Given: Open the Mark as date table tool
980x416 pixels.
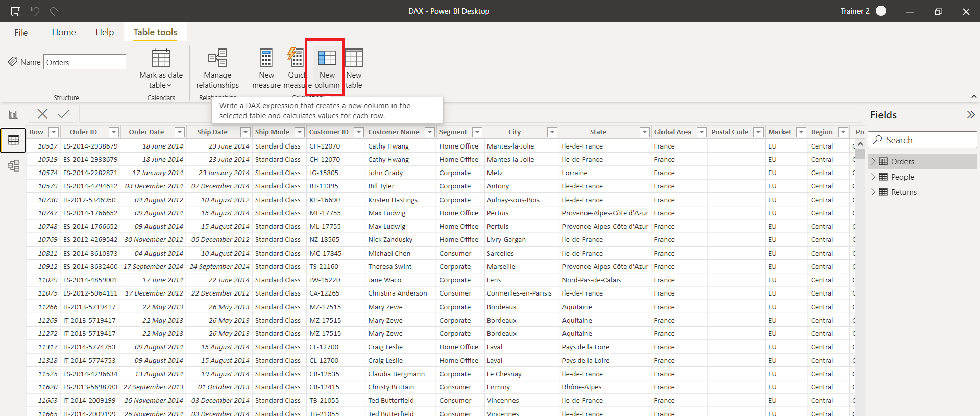Looking at the screenshot, I should click(x=161, y=69).
